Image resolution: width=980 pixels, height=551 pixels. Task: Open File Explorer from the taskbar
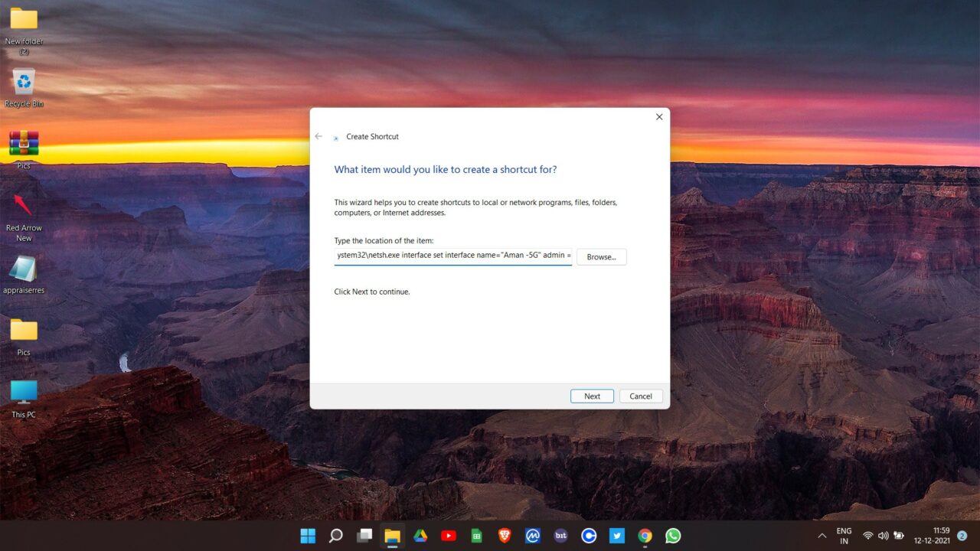tap(392, 536)
